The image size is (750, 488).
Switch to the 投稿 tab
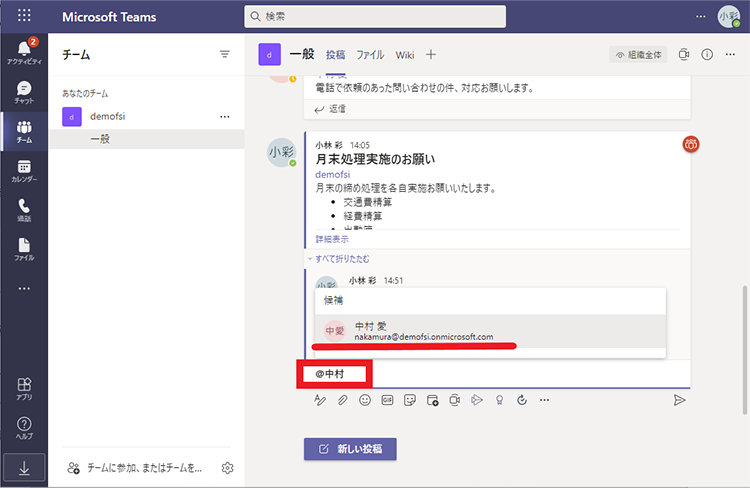click(335, 55)
